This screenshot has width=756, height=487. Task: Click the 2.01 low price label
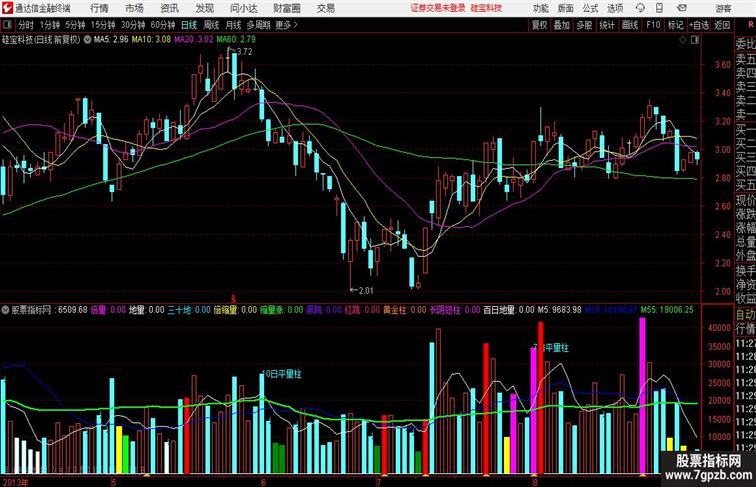coord(366,290)
